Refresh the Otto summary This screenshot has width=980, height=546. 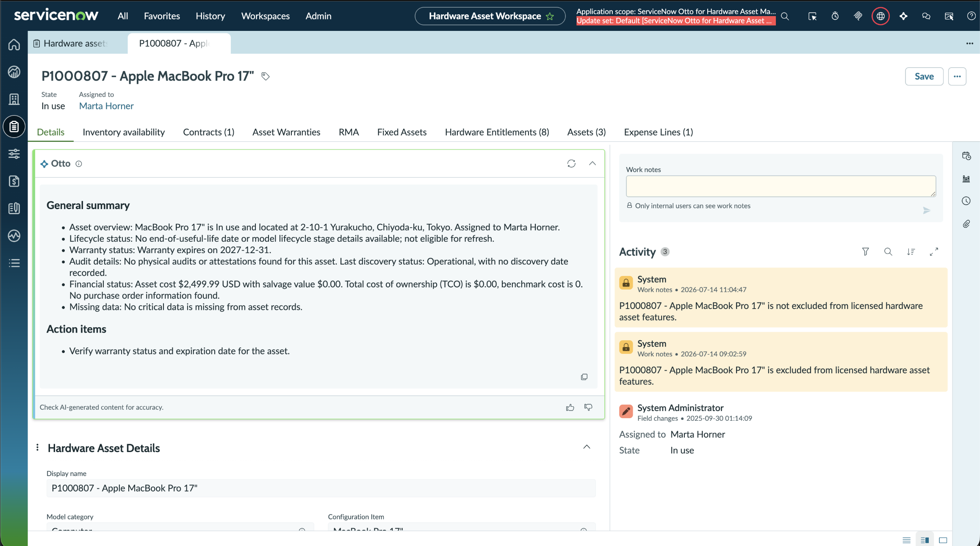click(571, 163)
